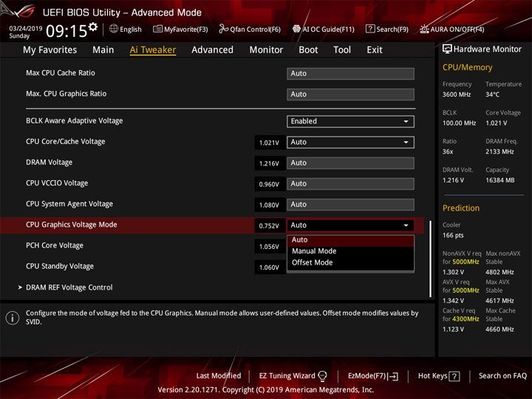532x399 pixels.
Task: Click the DRAM Voltage Auto field
Action: click(350, 163)
